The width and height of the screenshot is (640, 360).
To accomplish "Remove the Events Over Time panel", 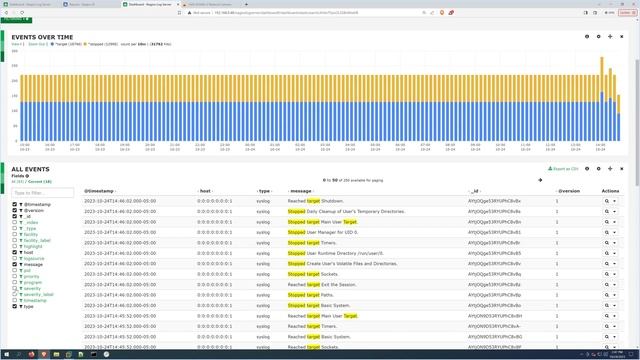I will 622,37.
